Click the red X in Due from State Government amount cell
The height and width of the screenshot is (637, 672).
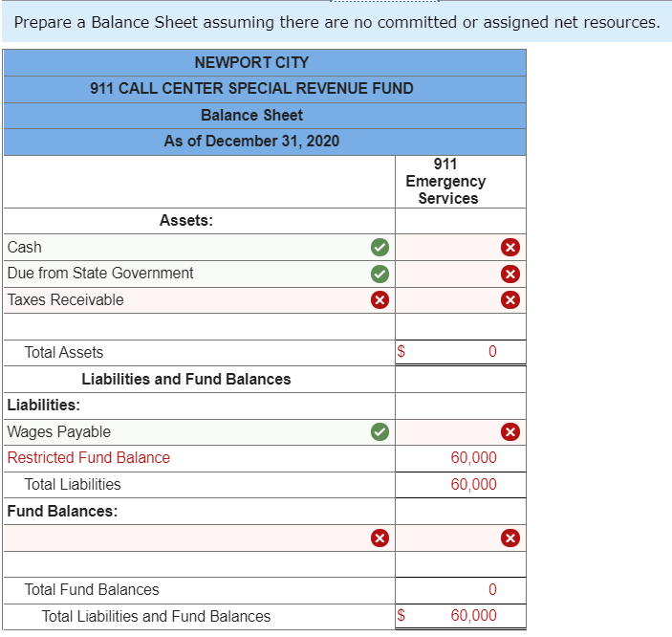point(510,274)
